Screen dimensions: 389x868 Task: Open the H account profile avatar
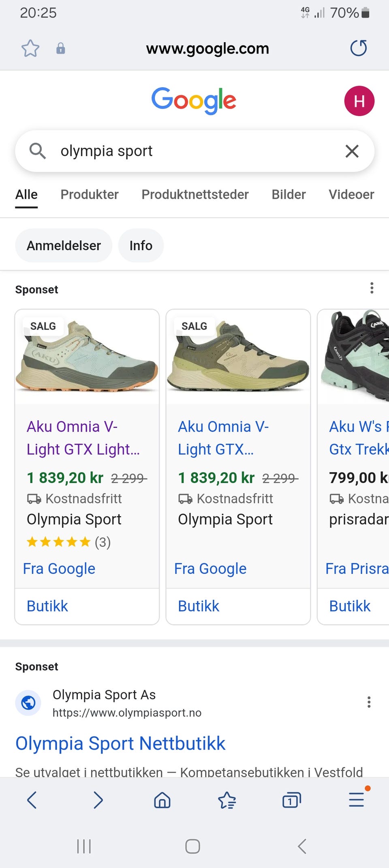(359, 101)
